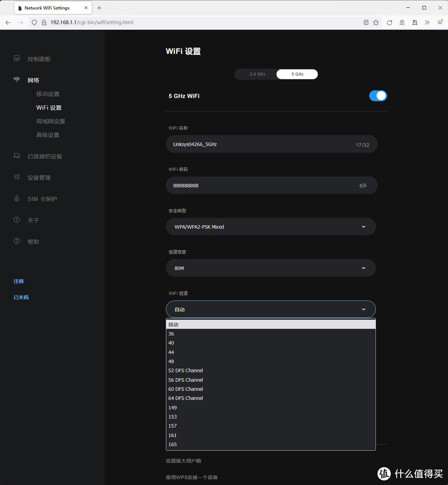Click the info icon beside 关于
448x485 pixels.
tap(17, 220)
